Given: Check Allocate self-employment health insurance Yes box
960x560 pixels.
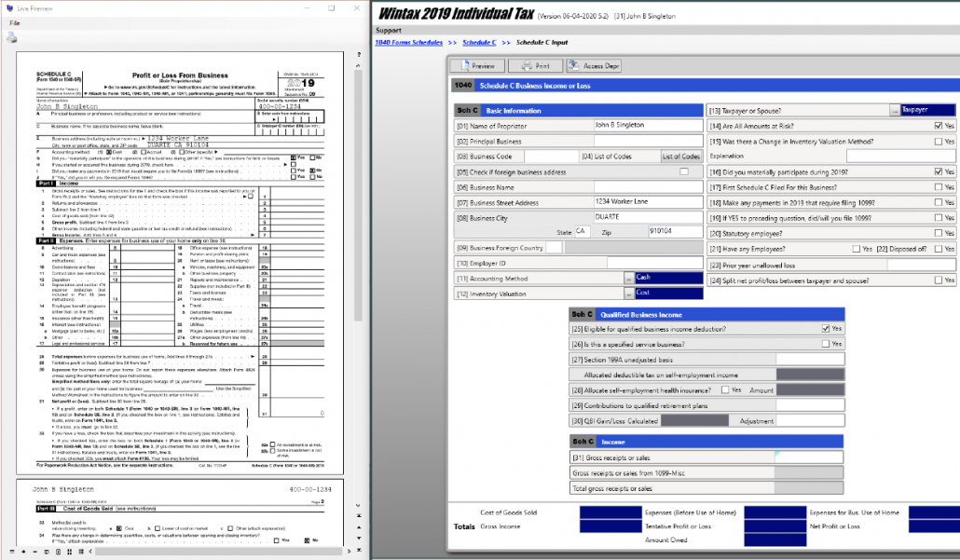Looking at the screenshot, I should coord(725,389).
